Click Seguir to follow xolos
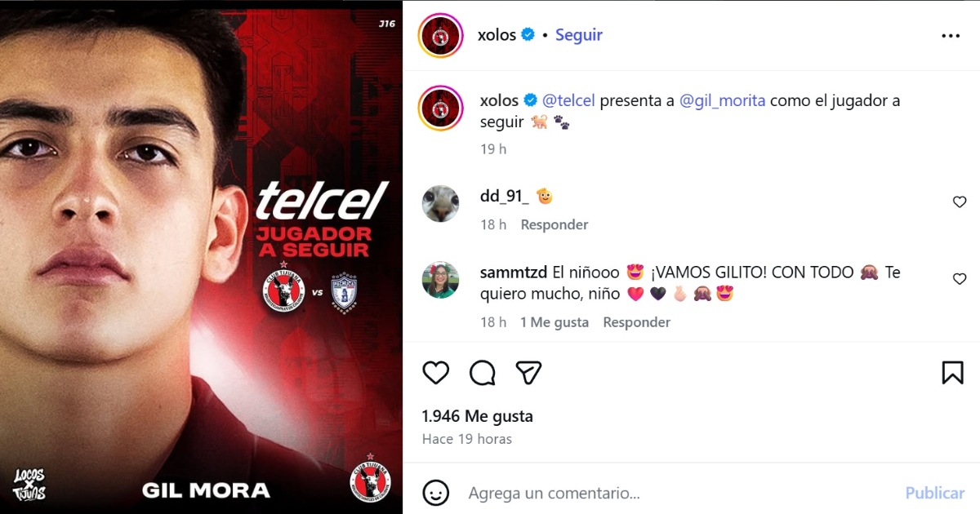 click(579, 35)
